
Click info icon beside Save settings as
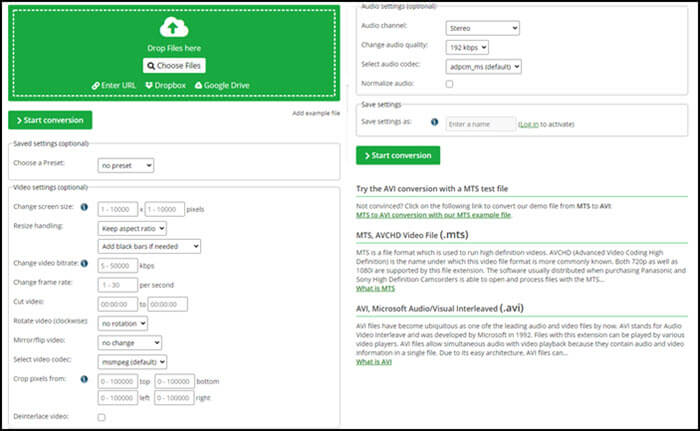pyautogui.click(x=434, y=123)
